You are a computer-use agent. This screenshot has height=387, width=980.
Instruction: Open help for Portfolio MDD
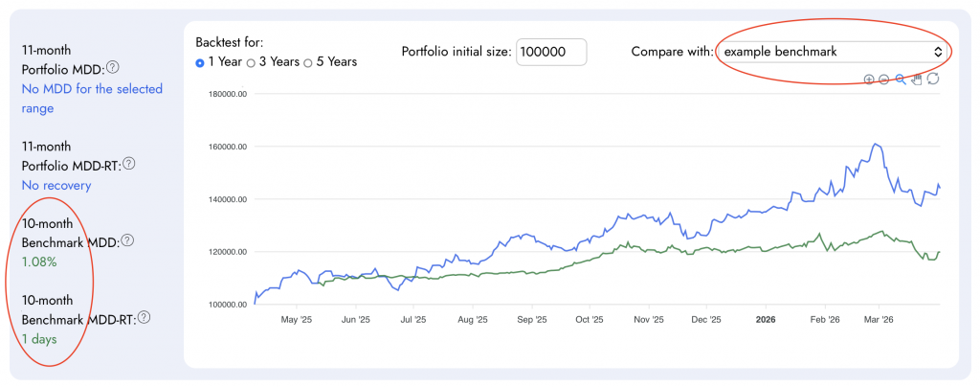coord(112,68)
